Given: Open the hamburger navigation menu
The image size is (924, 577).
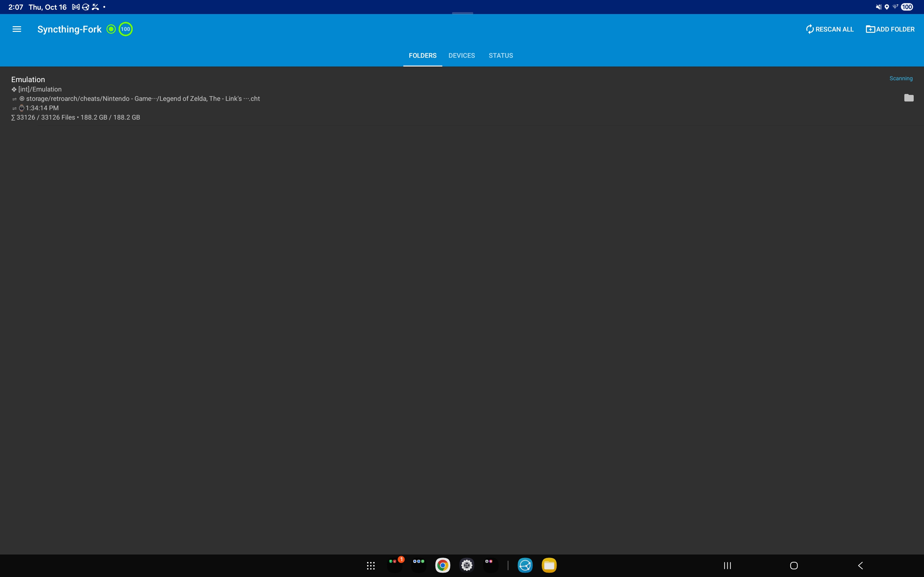Looking at the screenshot, I should pos(17,29).
